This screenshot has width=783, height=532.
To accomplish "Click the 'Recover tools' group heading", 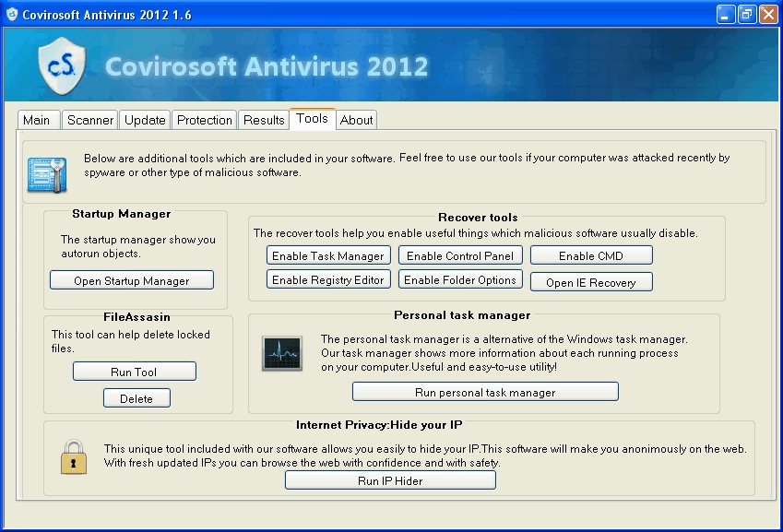I will (478, 217).
